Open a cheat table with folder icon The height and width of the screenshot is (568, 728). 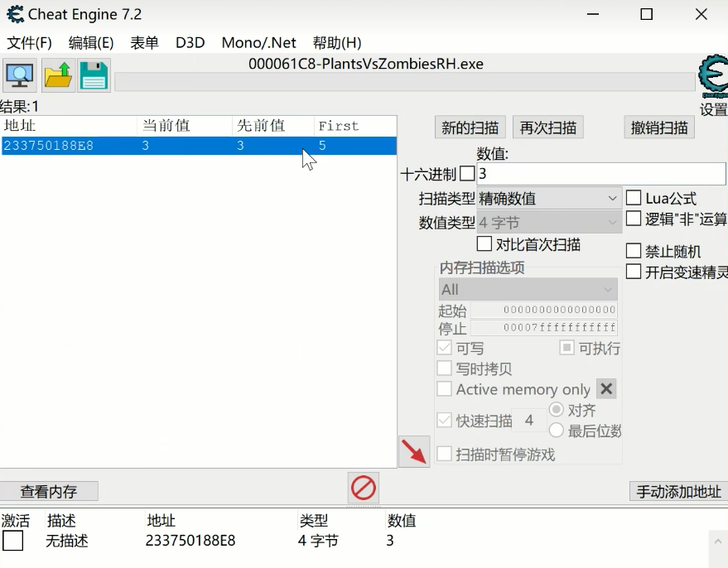coord(58,75)
